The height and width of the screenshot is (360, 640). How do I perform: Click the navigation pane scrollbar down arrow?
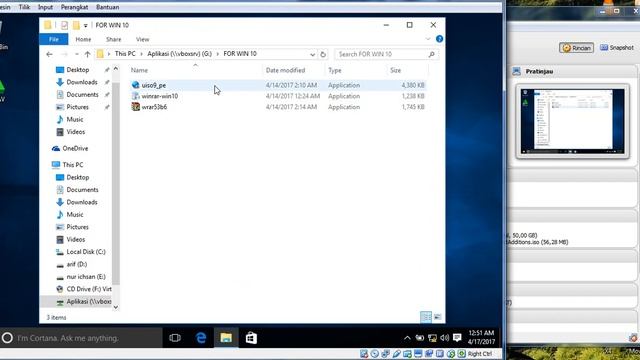point(116,307)
